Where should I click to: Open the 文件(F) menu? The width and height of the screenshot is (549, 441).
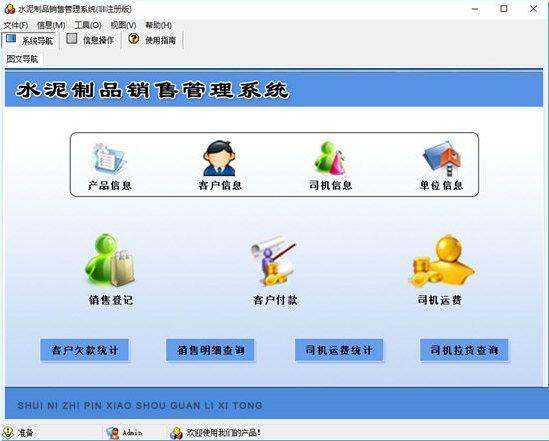15,25
